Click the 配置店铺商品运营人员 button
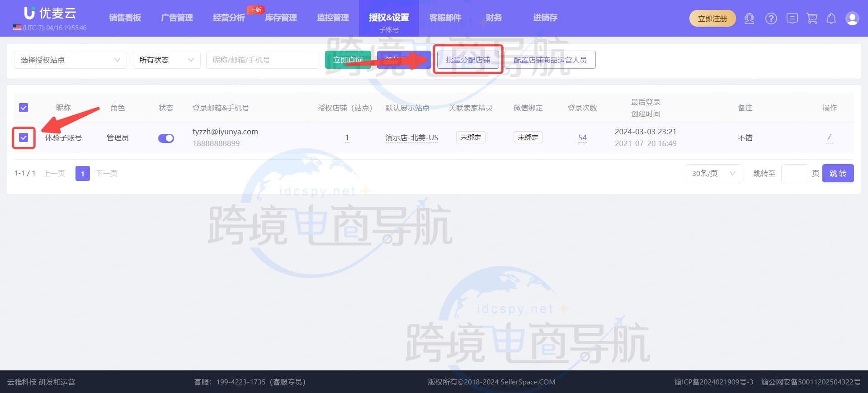The image size is (868, 393). tap(550, 60)
